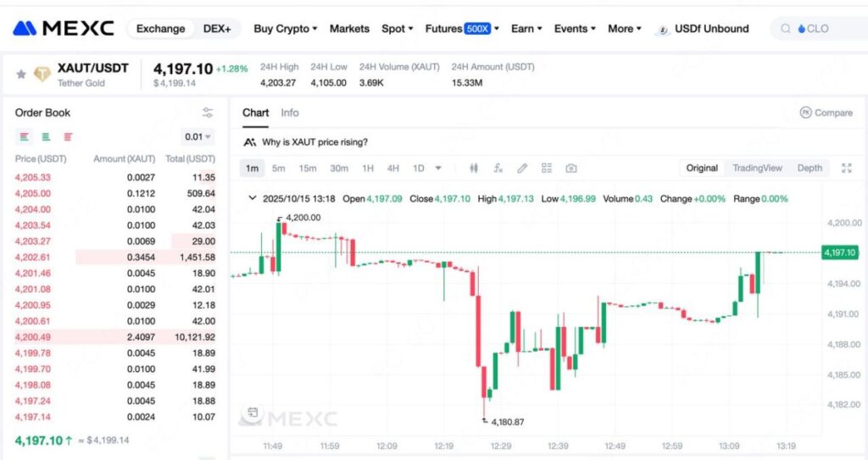The height and width of the screenshot is (460, 868).
Task: Open Order Book settings sliders icon
Action: tap(208, 113)
